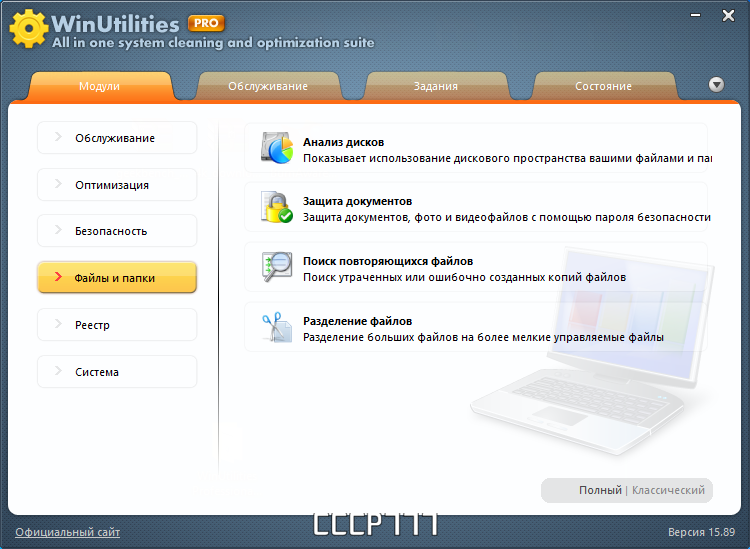Image resolution: width=750 pixels, height=549 pixels.
Task: Click the PRO badge in header
Action: click(206, 23)
